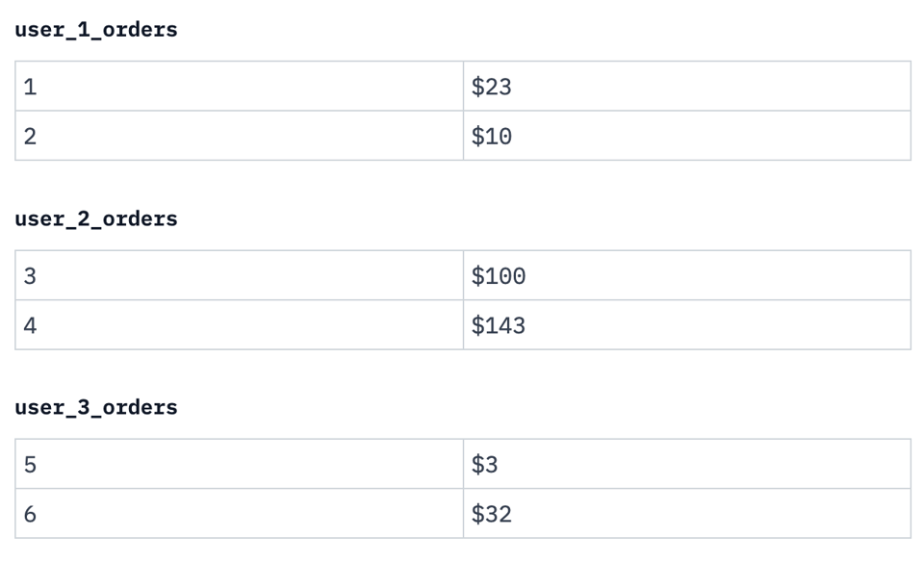The height and width of the screenshot is (562, 924).
Task: Click the user_1_orders heading
Action: click(x=96, y=30)
